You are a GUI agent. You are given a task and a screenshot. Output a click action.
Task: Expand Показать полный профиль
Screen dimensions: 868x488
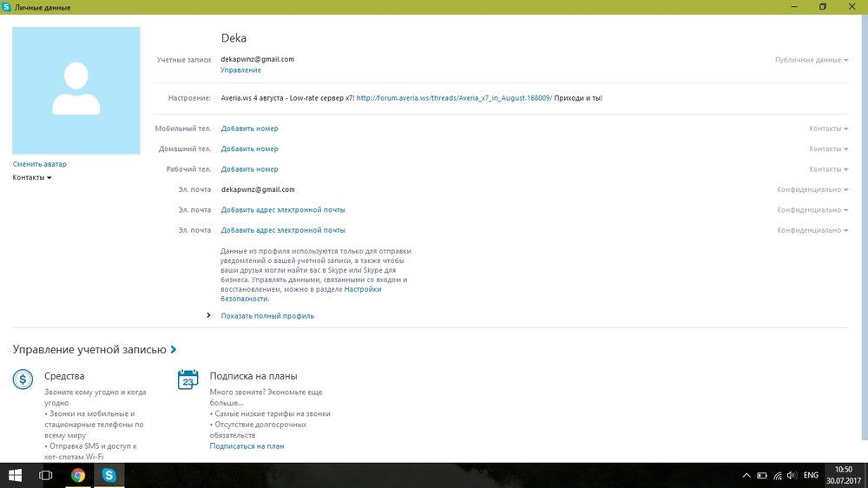coord(267,316)
